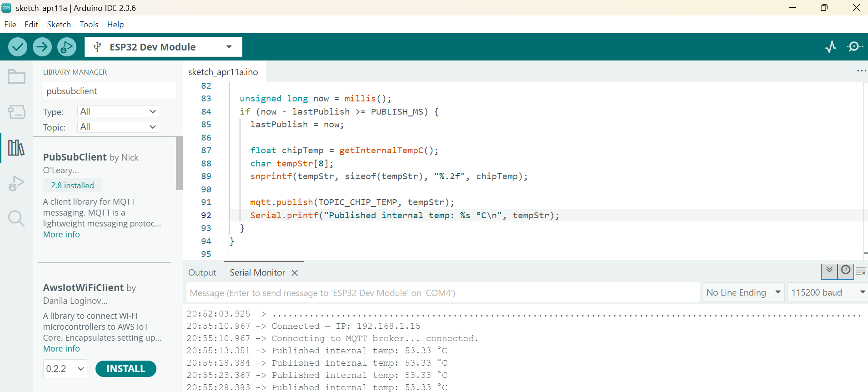Open the Help menu

(x=115, y=25)
